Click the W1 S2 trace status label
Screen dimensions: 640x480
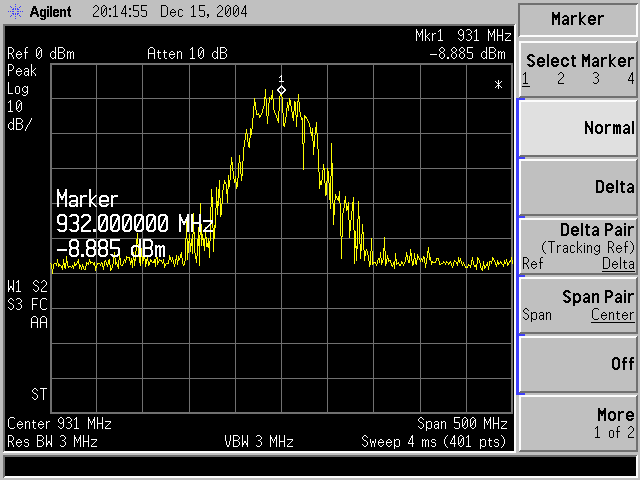(x=27, y=287)
